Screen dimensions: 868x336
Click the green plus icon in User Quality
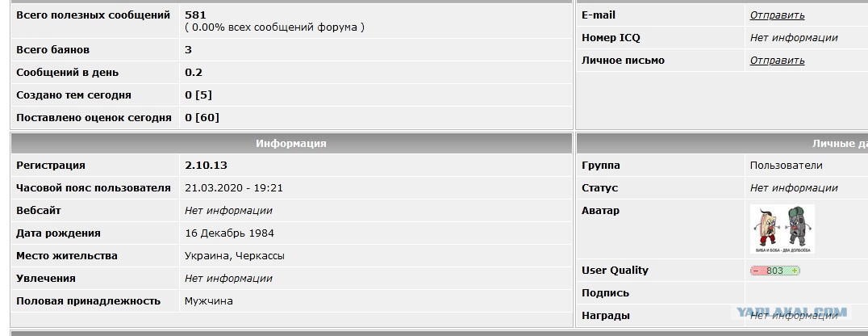coord(795,271)
